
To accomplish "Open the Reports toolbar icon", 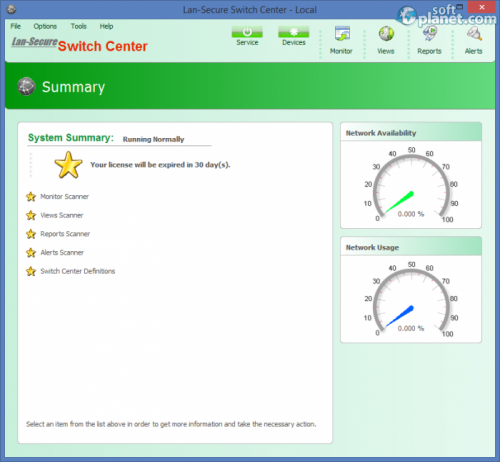I will [x=430, y=34].
